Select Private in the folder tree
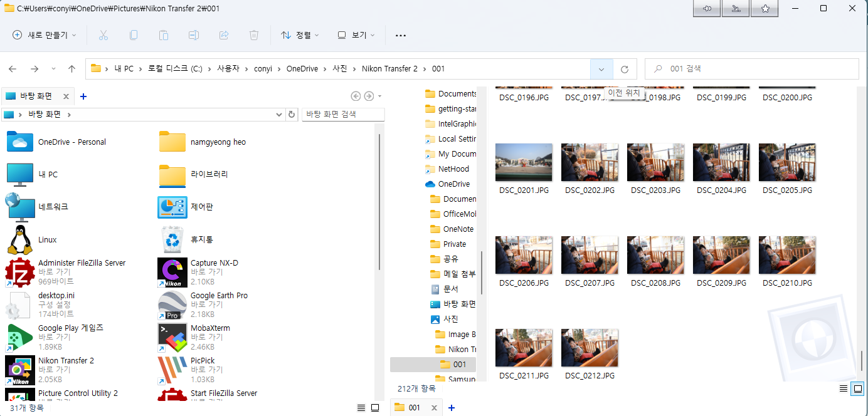Screen dimensions: 868x416 (x=455, y=244)
